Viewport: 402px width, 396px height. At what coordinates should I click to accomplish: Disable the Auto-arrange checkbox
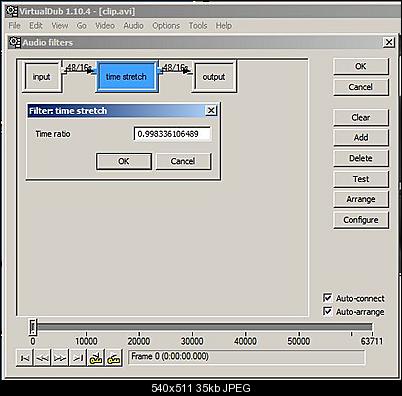coord(328,311)
